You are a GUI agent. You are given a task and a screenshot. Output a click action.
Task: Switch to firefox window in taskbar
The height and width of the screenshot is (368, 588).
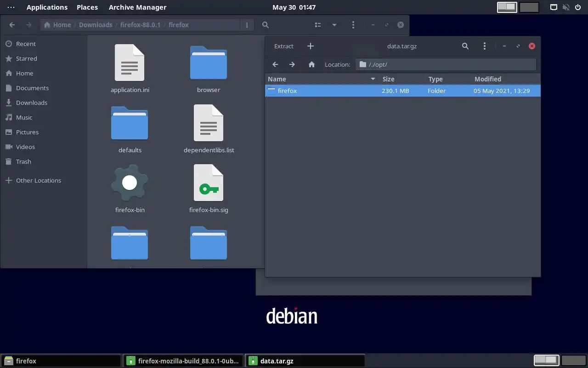tap(61, 361)
